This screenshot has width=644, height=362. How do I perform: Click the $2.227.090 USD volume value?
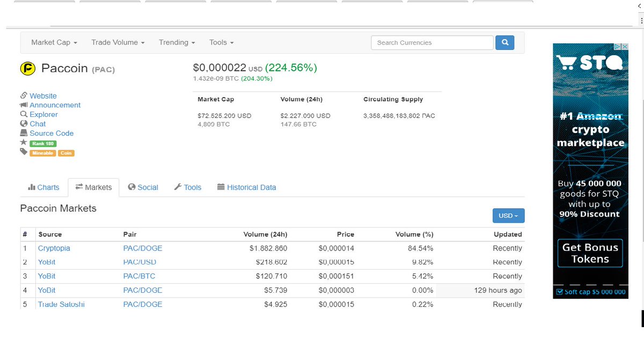pyautogui.click(x=305, y=116)
